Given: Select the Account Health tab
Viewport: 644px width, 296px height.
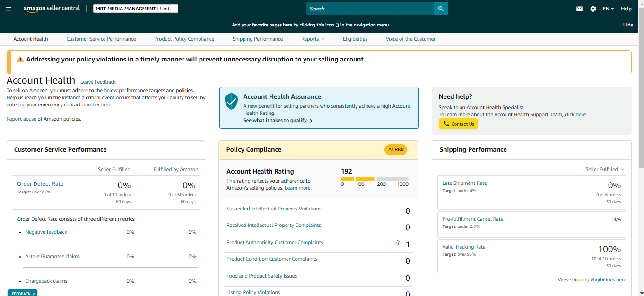Looking at the screenshot, I should click(31, 39).
